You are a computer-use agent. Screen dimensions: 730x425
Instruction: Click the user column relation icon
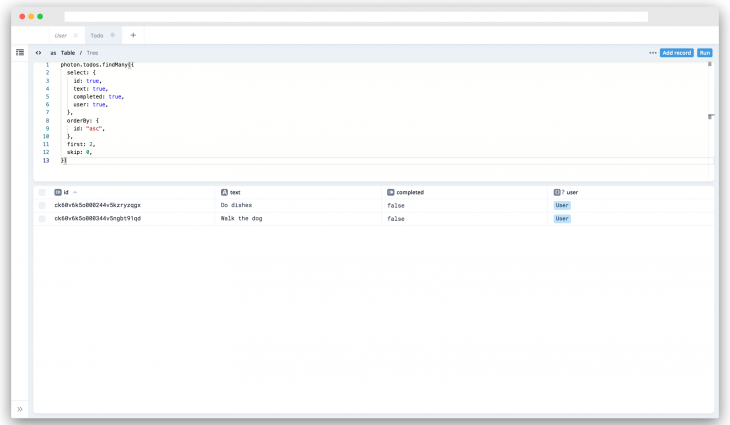(558, 192)
